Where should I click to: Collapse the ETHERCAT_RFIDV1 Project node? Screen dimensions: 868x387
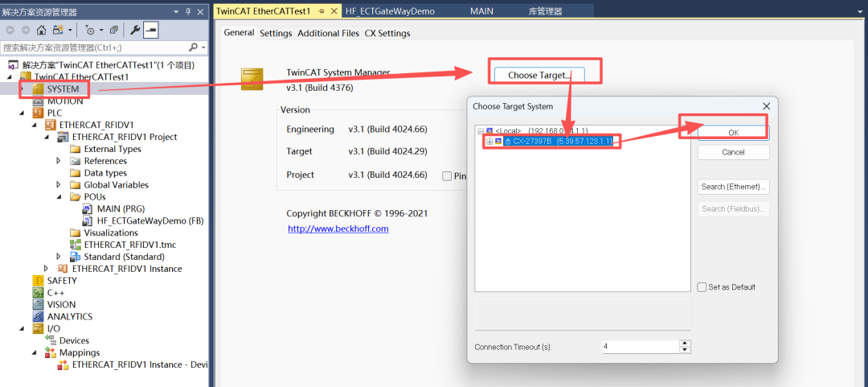point(47,137)
